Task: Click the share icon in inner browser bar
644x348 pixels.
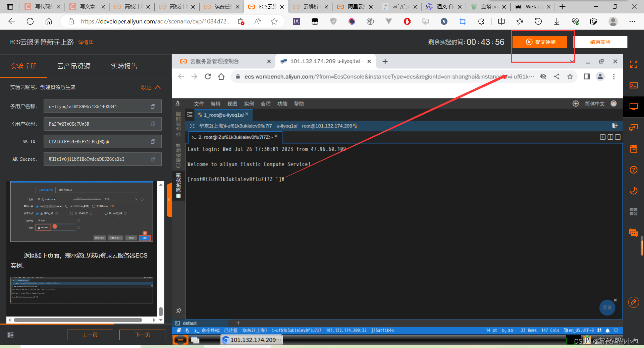Action: [556, 77]
